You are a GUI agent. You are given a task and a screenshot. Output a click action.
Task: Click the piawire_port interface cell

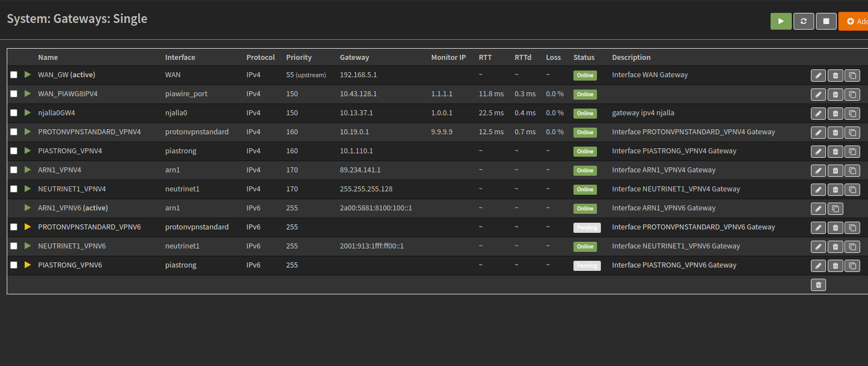(186, 93)
